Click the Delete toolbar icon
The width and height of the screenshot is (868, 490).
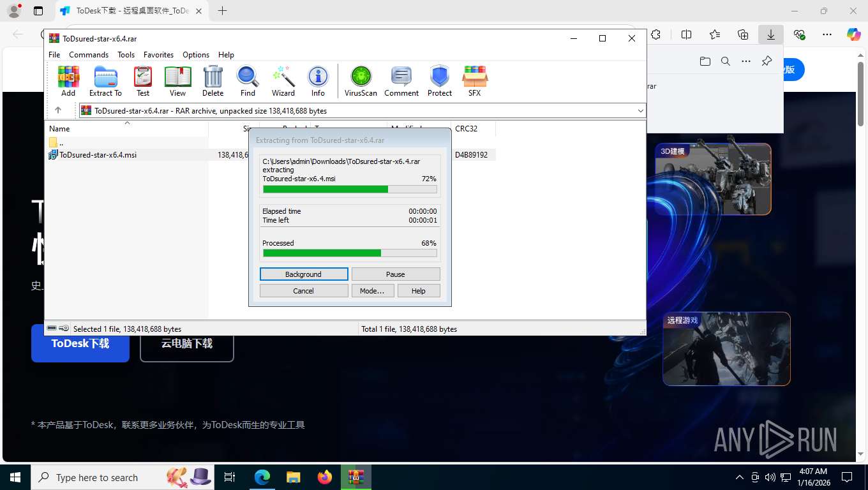213,81
